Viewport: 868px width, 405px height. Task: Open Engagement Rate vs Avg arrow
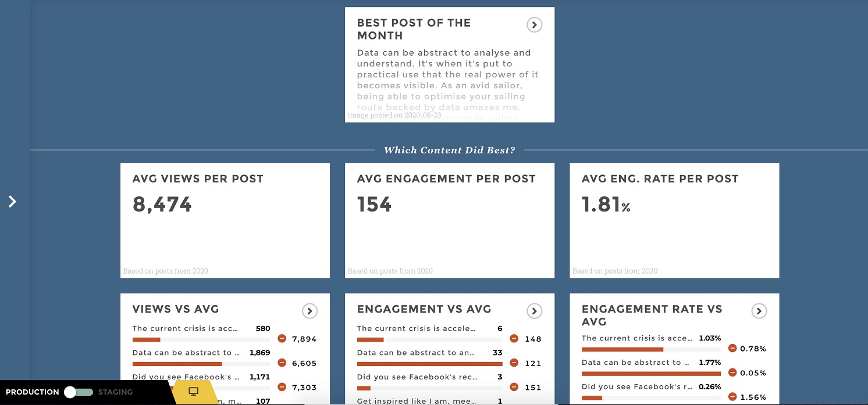[x=759, y=311]
